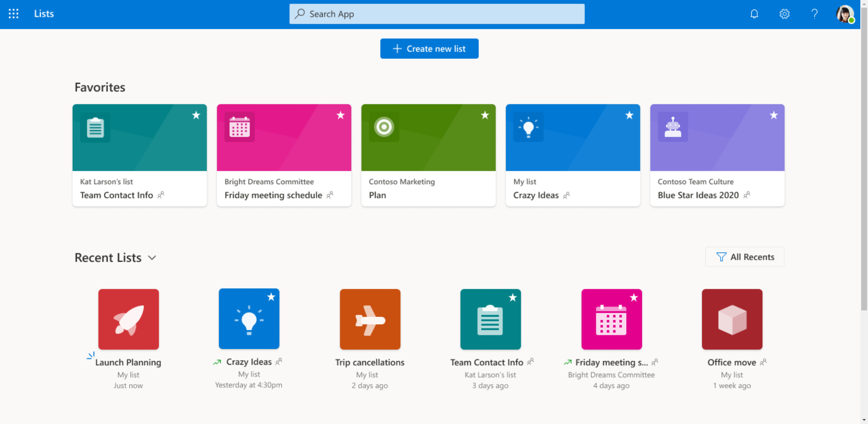Open the Launch Planning rocket icon
The image size is (868, 424).
click(128, 319)
